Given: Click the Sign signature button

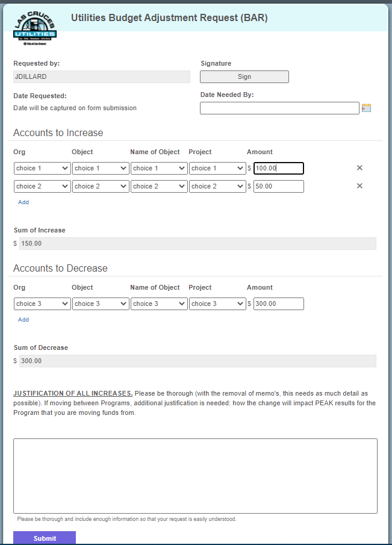Looking at the screenshot, I should [244, 77].
